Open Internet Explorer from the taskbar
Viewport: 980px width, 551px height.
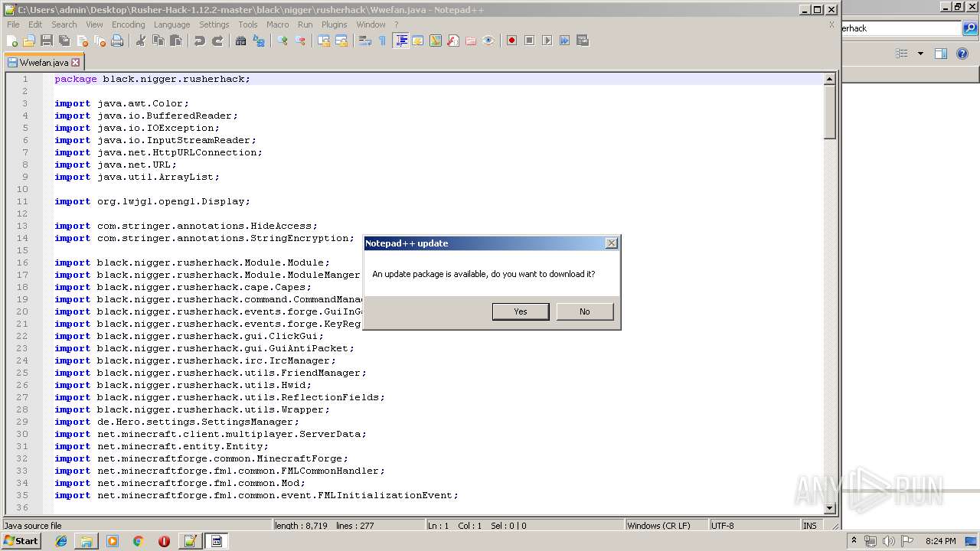pos(61,541)
